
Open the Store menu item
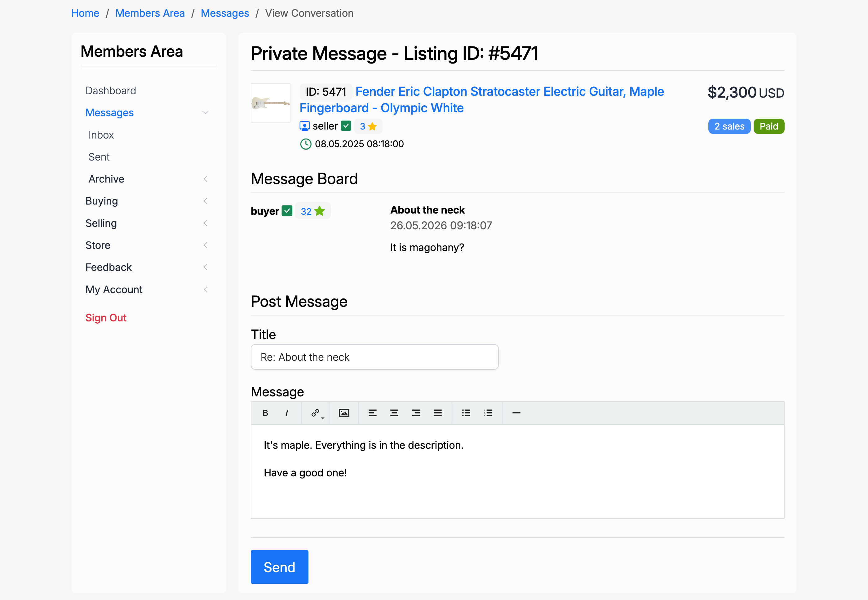coord(98,245)
